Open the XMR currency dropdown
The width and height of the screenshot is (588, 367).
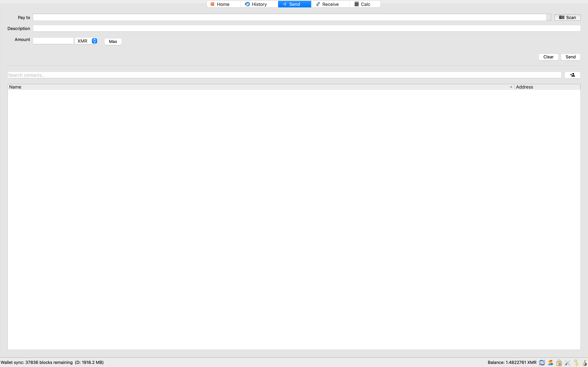click(x=87, y=41)
